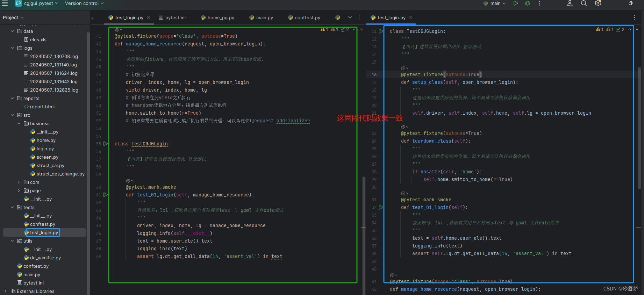Close left test_login.py tab
This screenshot has height=295, width=644.
tap(149, 17)
